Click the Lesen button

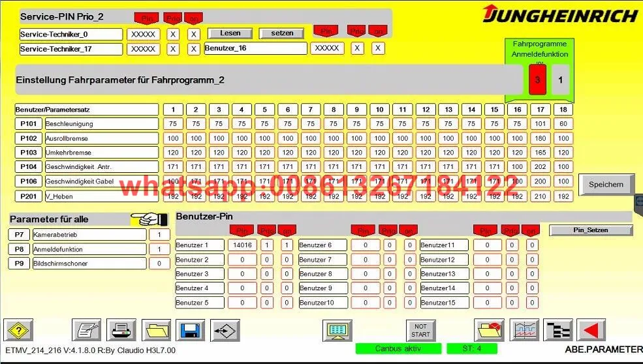[x=230, y=33]
